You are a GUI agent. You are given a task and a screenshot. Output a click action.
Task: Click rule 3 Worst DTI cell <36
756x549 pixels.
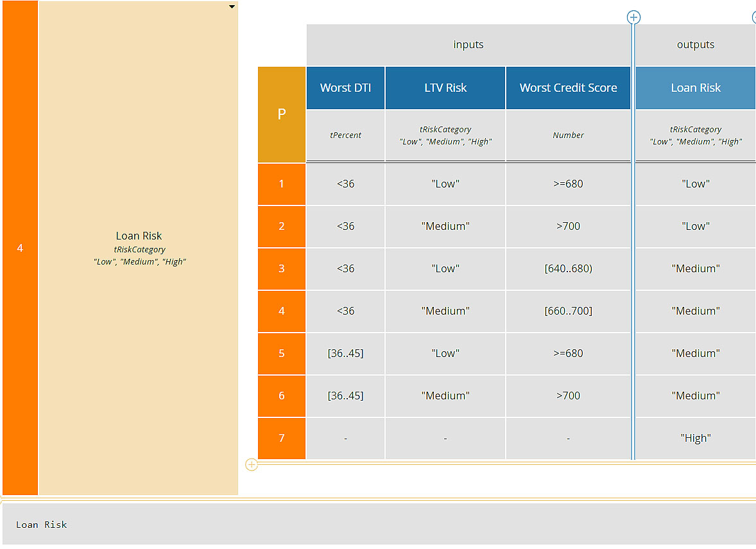(346, 268)
